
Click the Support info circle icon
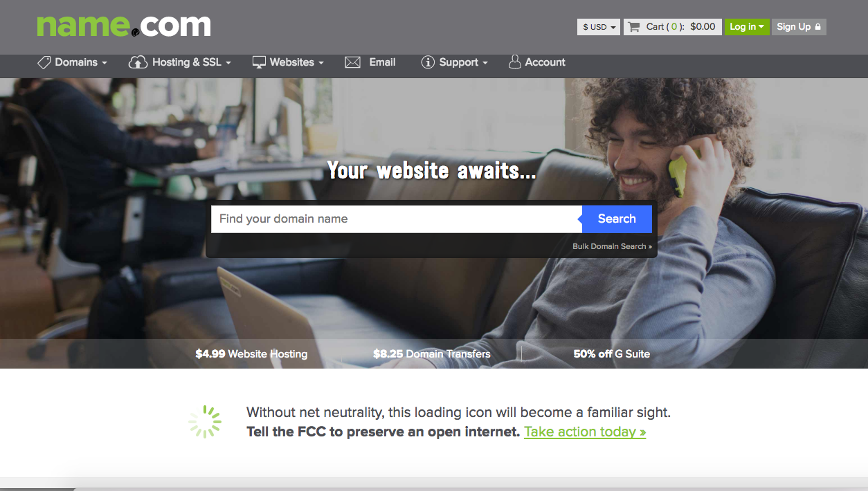[x=428, y=62]
